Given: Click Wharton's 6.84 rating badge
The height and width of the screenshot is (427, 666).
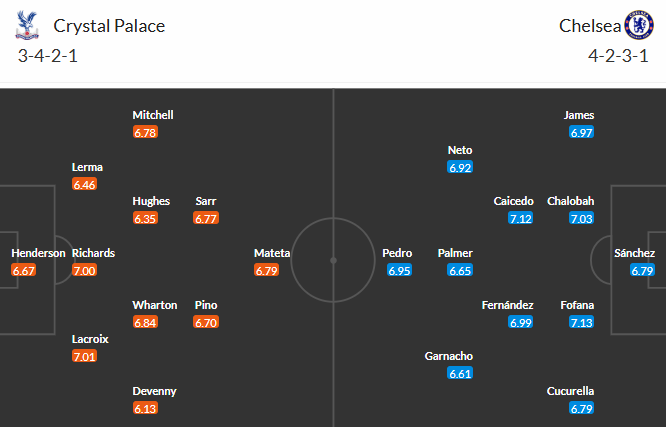Looking at the screenshot, I should pos(146,322).
